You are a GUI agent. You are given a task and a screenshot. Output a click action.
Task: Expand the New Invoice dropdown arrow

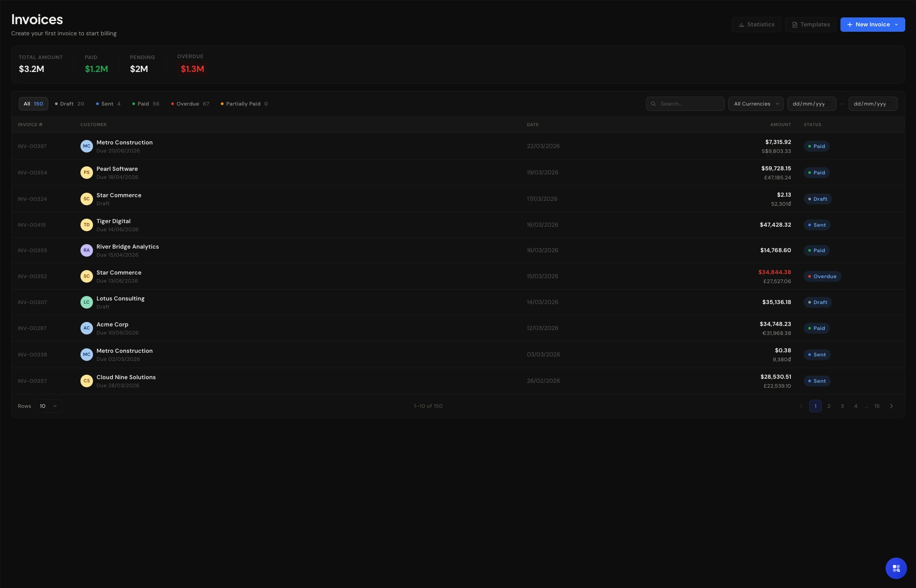(896, 25)
